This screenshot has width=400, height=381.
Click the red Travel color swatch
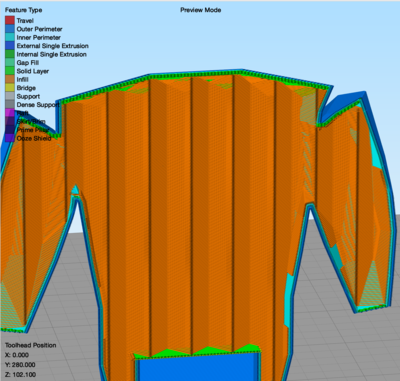pos(10,20)
